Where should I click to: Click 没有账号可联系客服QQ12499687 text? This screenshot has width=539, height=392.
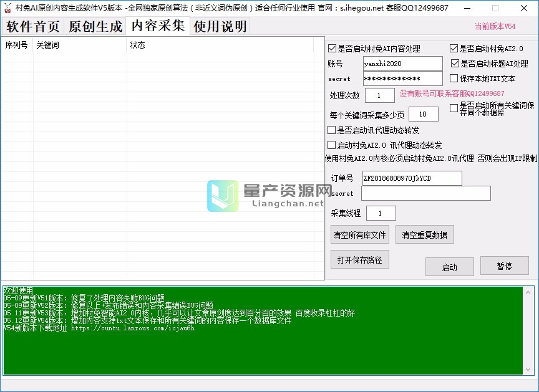pos(452,93)
